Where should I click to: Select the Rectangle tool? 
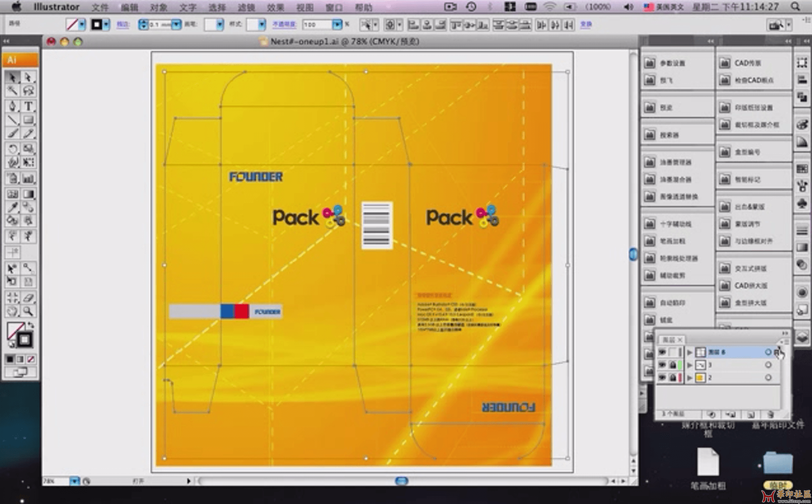click(28, 120)
